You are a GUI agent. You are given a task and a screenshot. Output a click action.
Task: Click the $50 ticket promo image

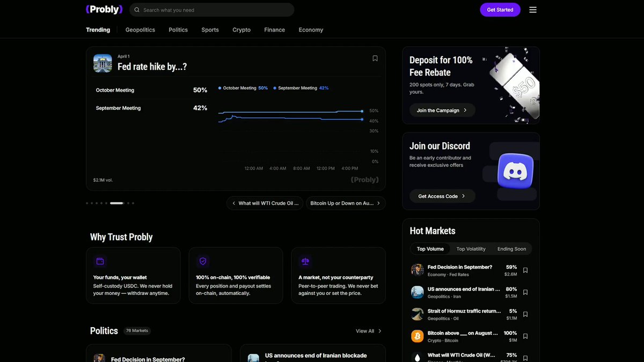(x=514, y=85)
